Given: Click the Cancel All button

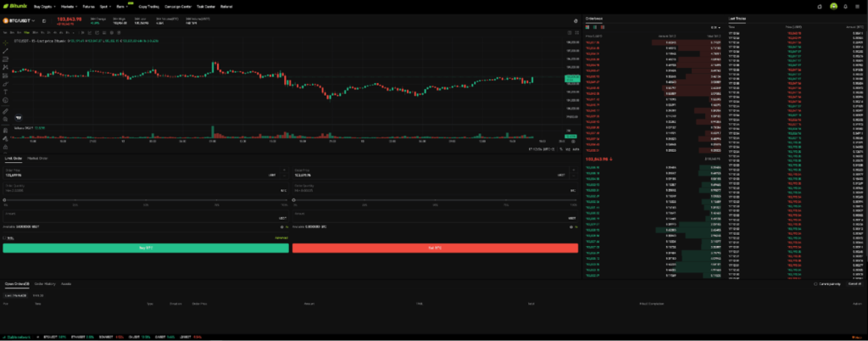Looking at the screenshot, I should point(854,284).
